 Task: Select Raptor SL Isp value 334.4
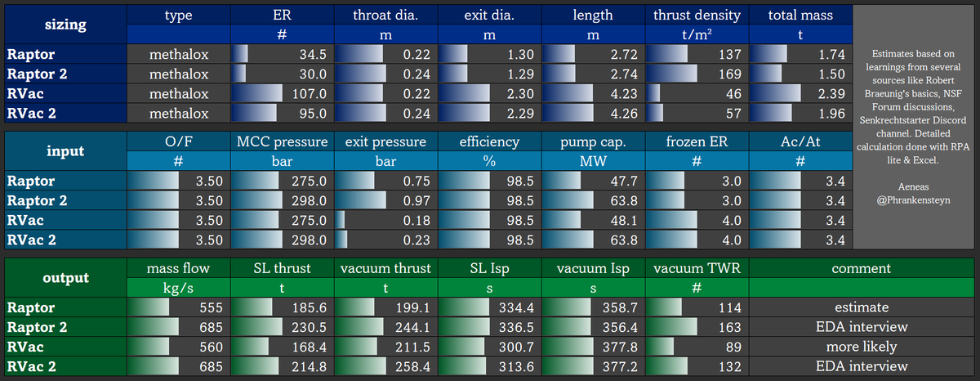tap(488, 308)
